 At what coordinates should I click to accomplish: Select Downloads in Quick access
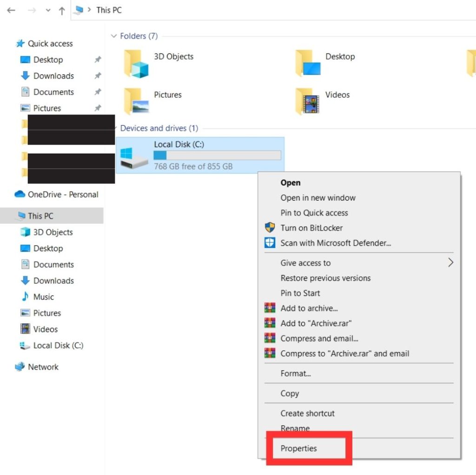coord(53,75)
